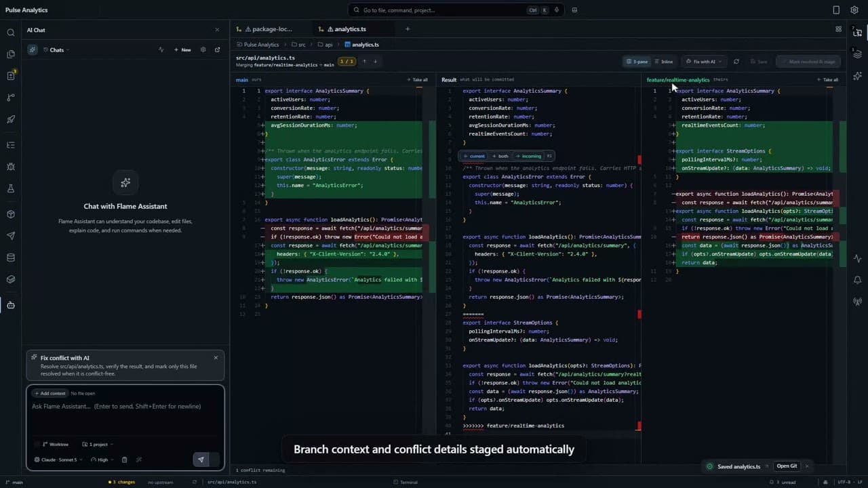Start a New chat
The width and height of the screenshot is (868, 488).
click(182, 49)
